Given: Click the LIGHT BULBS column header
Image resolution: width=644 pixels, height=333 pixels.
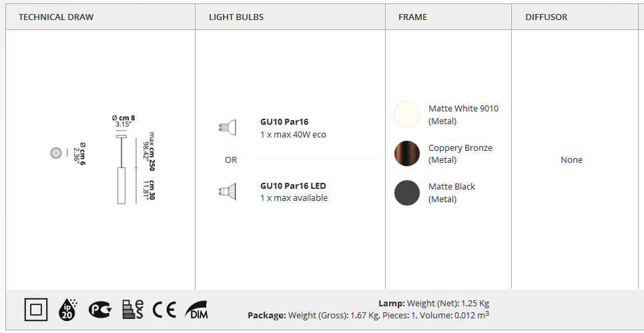Looking at the screenshot, I should tap(236, 17).
